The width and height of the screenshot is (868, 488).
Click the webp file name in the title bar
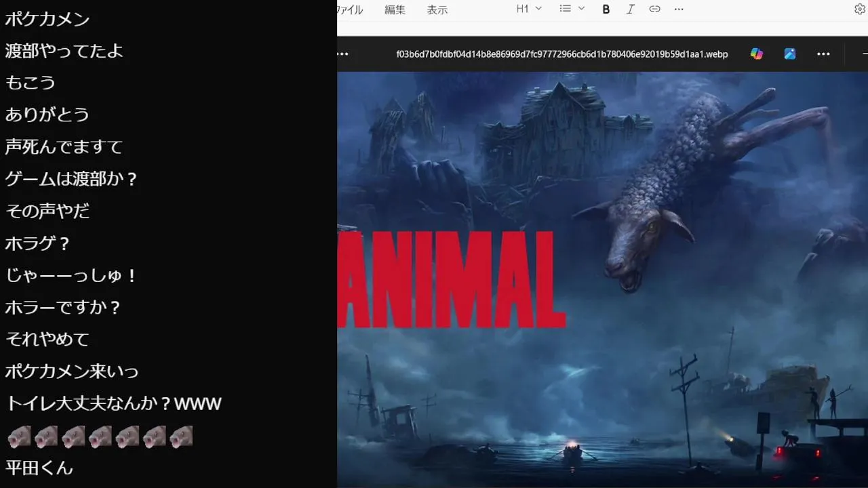coord(562,54)
